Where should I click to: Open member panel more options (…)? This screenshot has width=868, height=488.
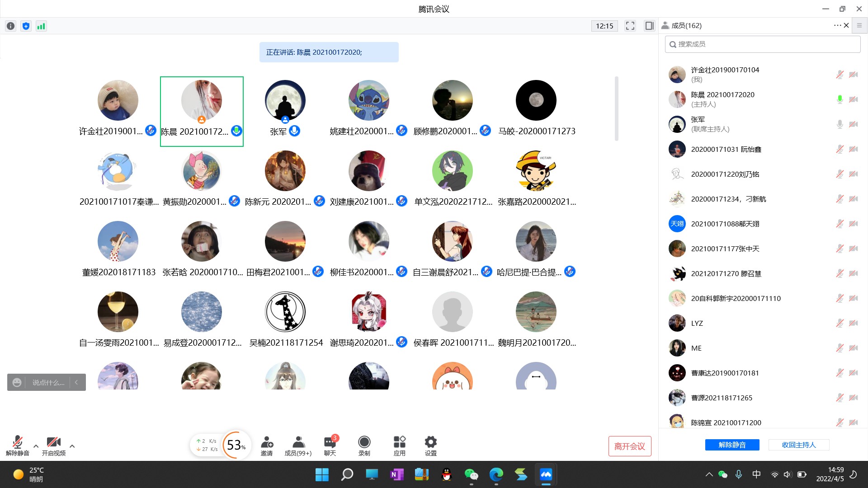pyautogui.click(x=837, y=25)
